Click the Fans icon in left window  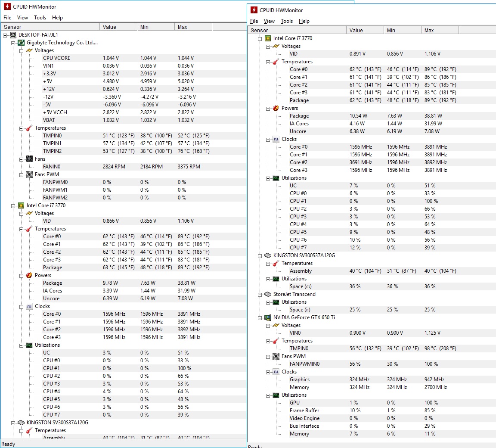click(x=29, y=159)
